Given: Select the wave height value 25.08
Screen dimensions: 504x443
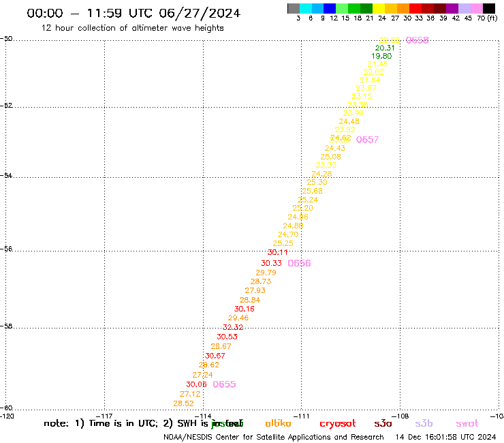Looking at the screenshot, I should 331,157.
